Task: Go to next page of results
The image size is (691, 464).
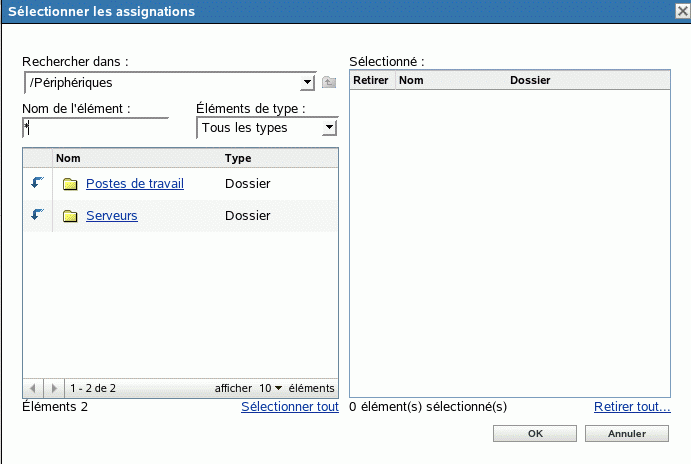Action: (55, 387)
